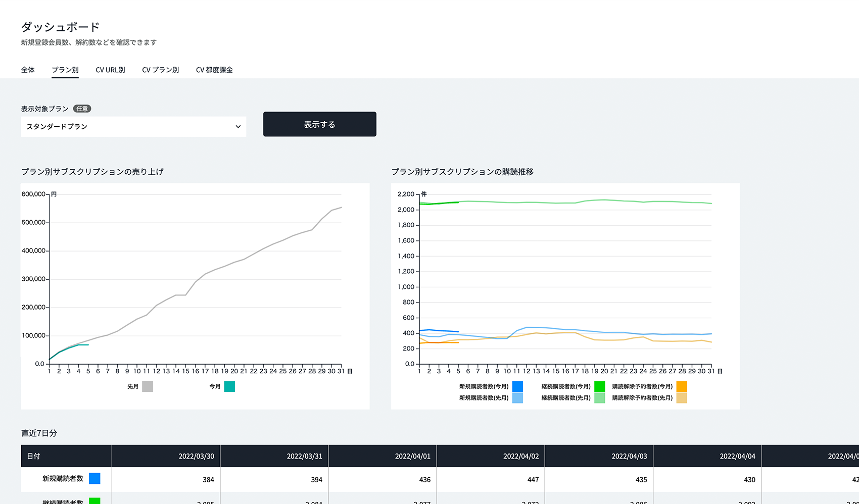The height and width of the screenshot is (504, 859).
Task: Click the 2022/04/01 column header
Action: (x=412, y=456)
